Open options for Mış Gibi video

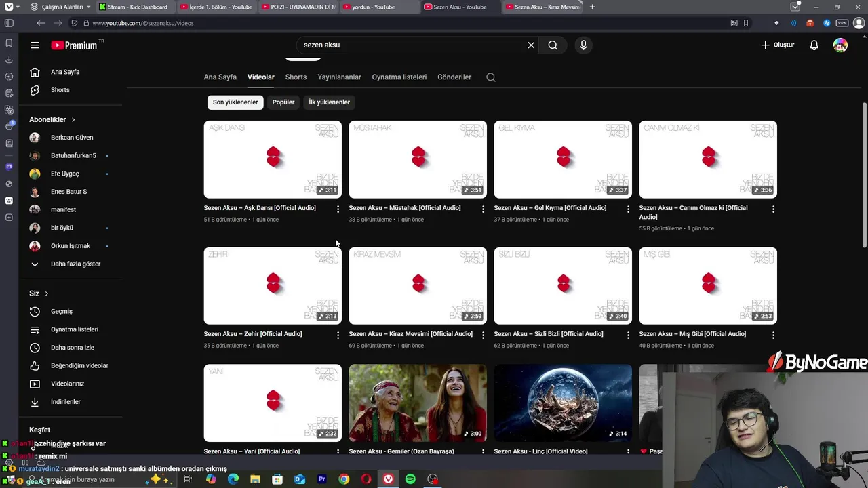[x=773, y=335]
